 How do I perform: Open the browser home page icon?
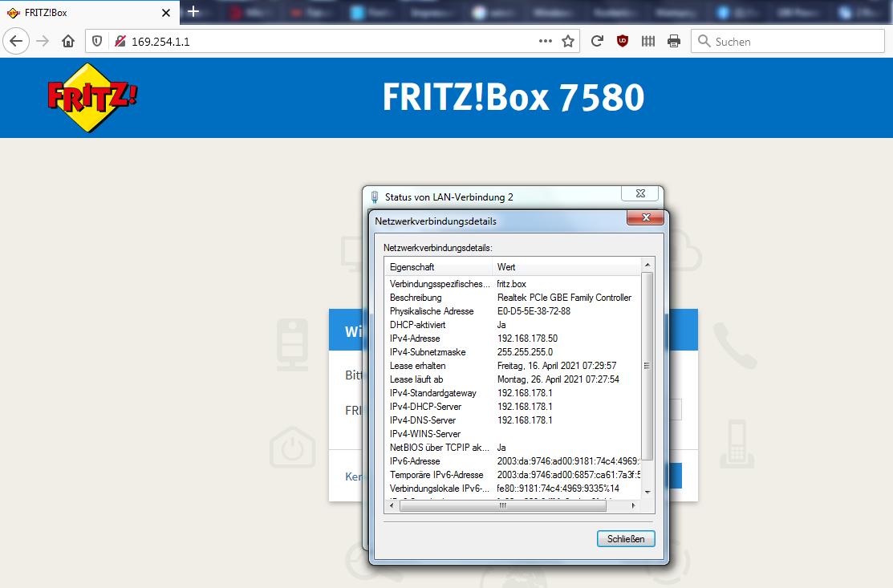[x=68, y=41]
